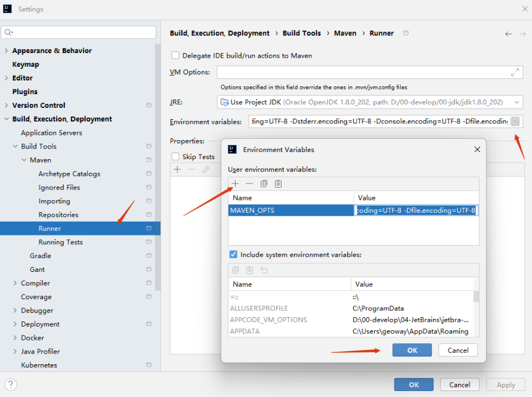Navigate back in settings history

[508, 34]
